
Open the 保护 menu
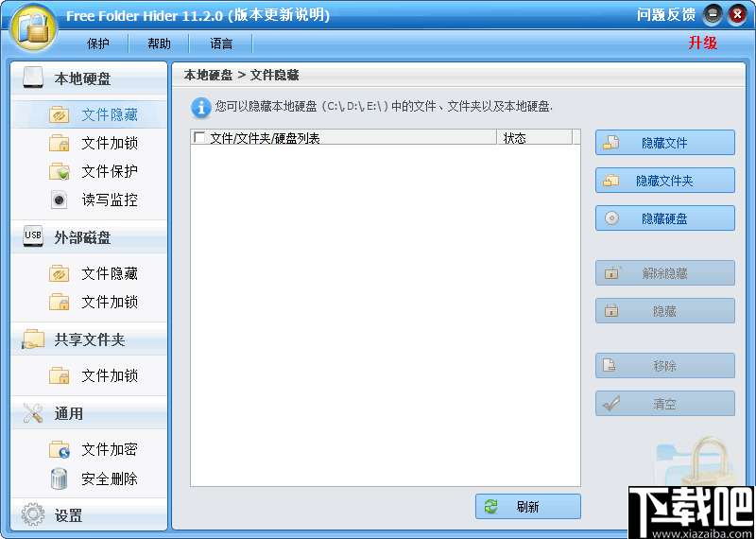(x=98, y=43)
